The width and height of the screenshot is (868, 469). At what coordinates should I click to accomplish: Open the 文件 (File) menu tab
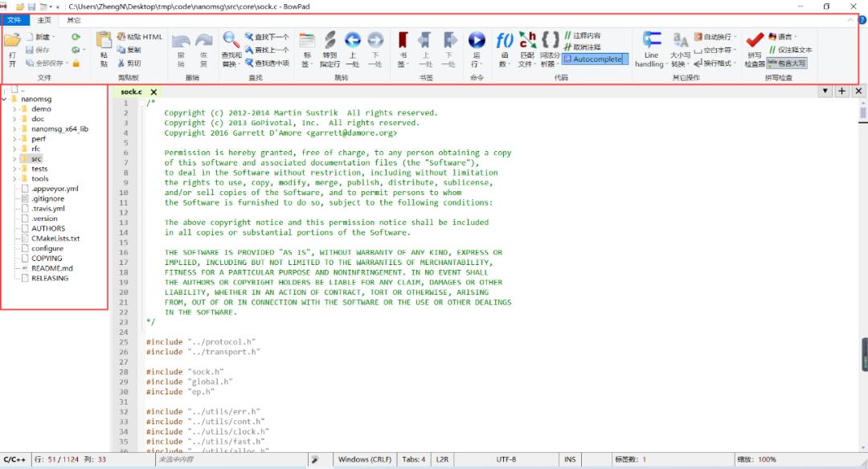click(14, 20)
